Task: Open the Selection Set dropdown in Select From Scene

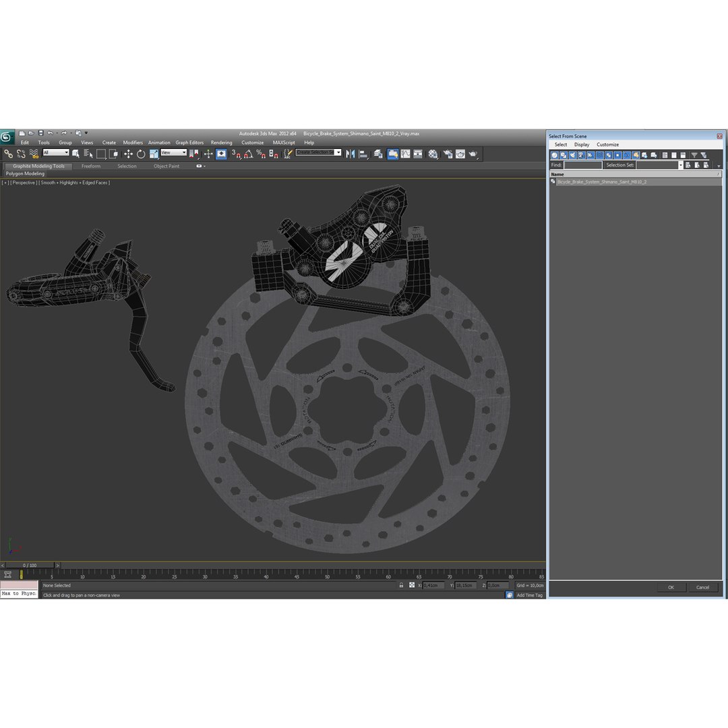Action: 681,165
